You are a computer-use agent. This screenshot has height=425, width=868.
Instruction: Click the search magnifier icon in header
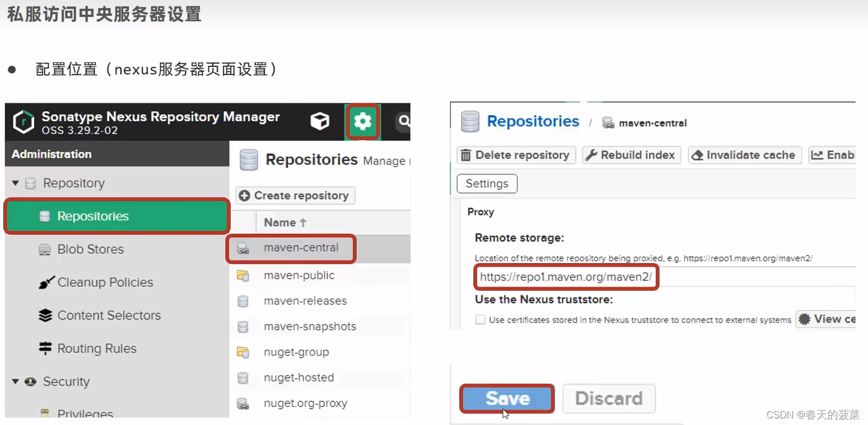(x=404, y=121)
